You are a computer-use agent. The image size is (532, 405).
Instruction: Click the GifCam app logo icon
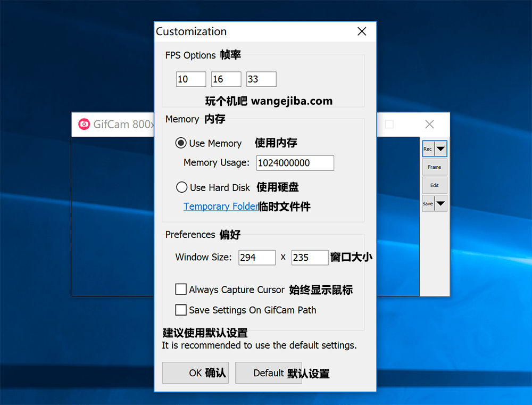(x=84, y=125)
